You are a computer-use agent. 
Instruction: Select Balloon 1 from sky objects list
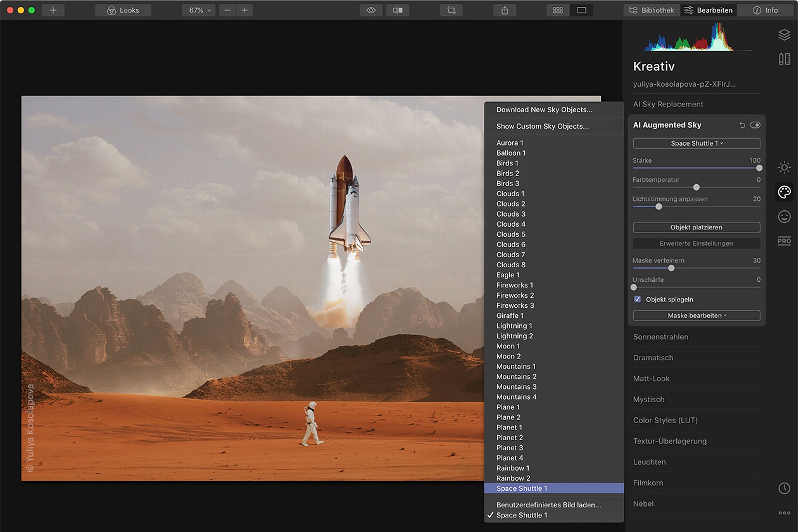tap(554, 153)
